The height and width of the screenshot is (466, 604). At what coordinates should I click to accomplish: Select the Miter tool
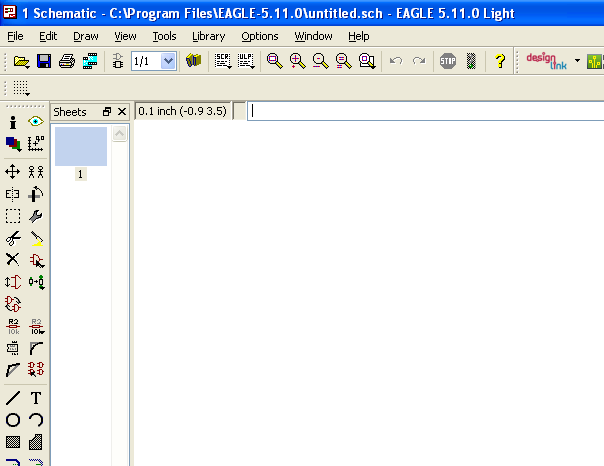36,349
